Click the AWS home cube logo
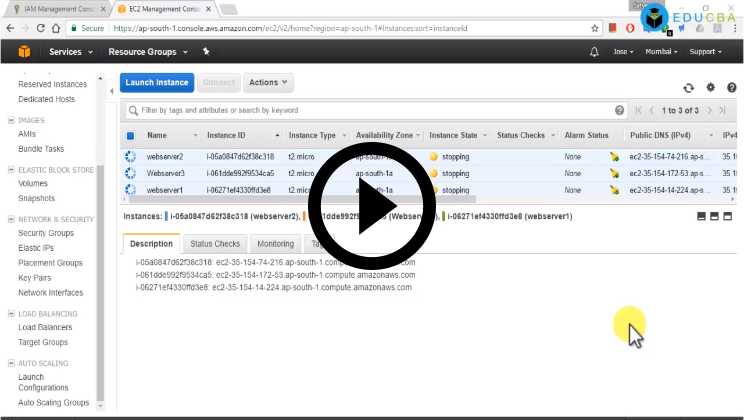Screen dimensions: 744x420 click(x=23, y=51)
